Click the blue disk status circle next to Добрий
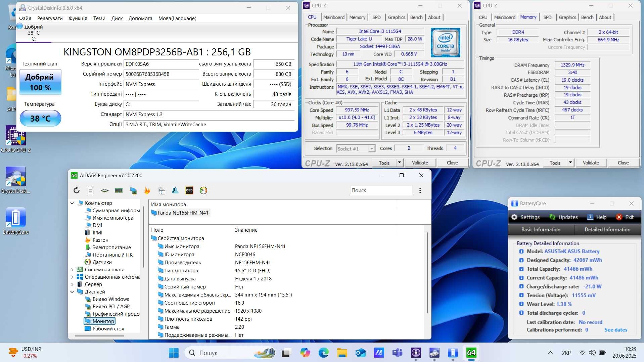Image resolution: width=644 pixels, height=362 pixels. (x=20, y=26)
